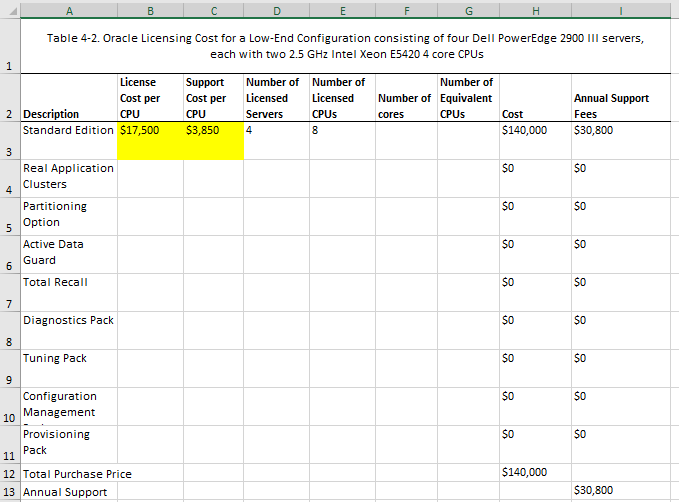Screen dimensions: 679x502
Task: Select the Description header cell
Action: coord(69,97)
